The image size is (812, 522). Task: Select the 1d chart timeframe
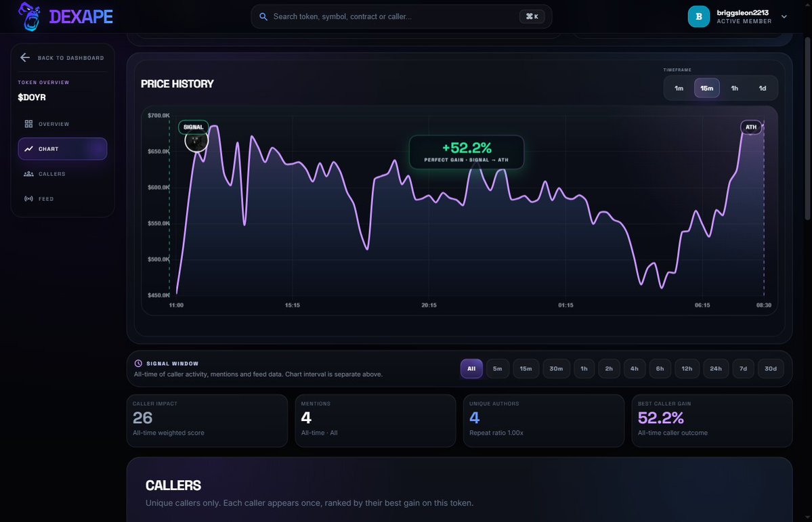click(x=763, y=88)
